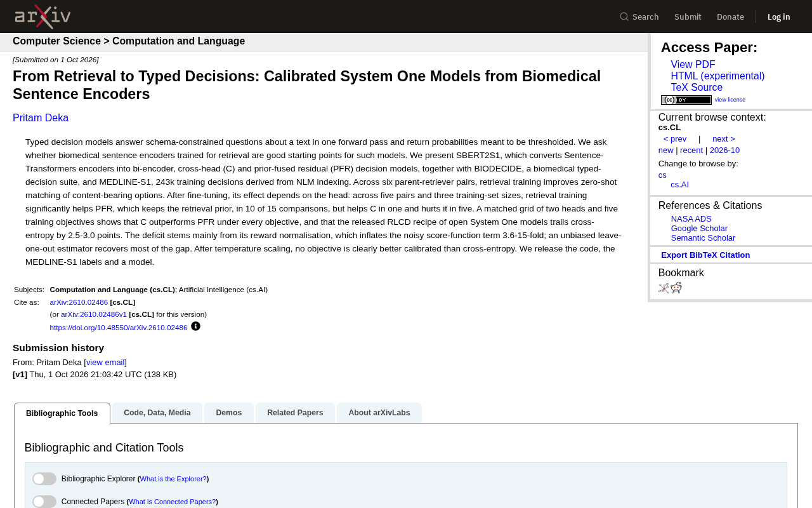Image resolution: width=812 pixels, height=508 pixels.
Task: Find citations on Semantic Scholar
Action: pos(703,238)
